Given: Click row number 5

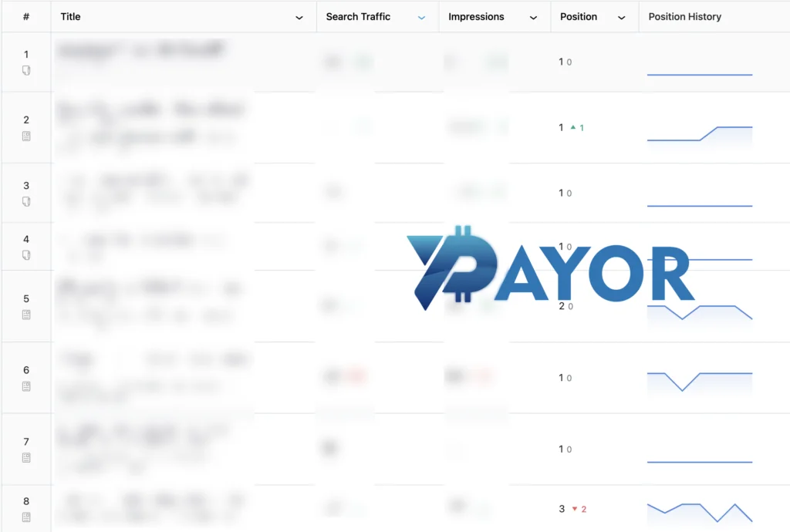Looking at the screenshot, I should click(x=26, y=299).
